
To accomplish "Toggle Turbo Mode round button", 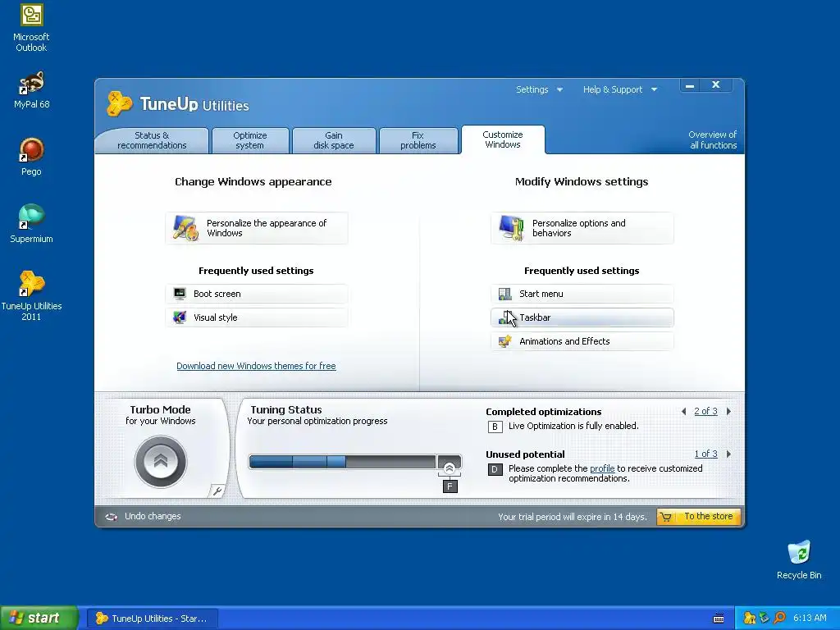I will (161, 461).
